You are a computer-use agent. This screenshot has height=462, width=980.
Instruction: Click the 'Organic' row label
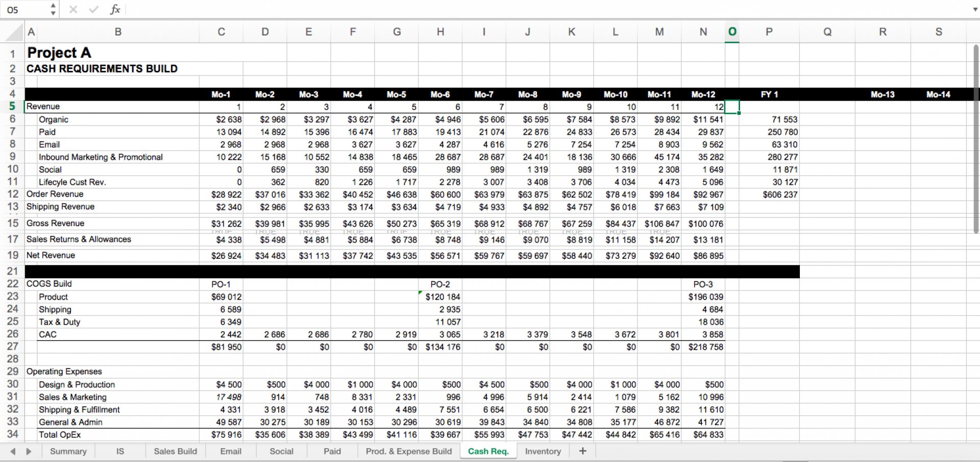click(54, 119)
